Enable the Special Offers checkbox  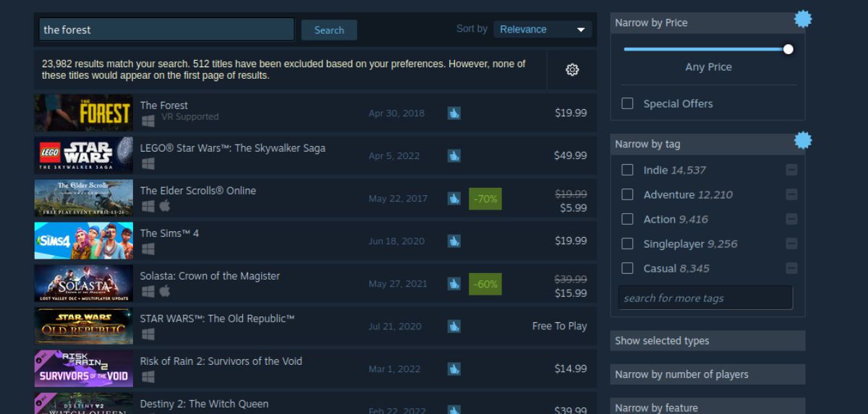pyautogui.click(x=628, y=104)
